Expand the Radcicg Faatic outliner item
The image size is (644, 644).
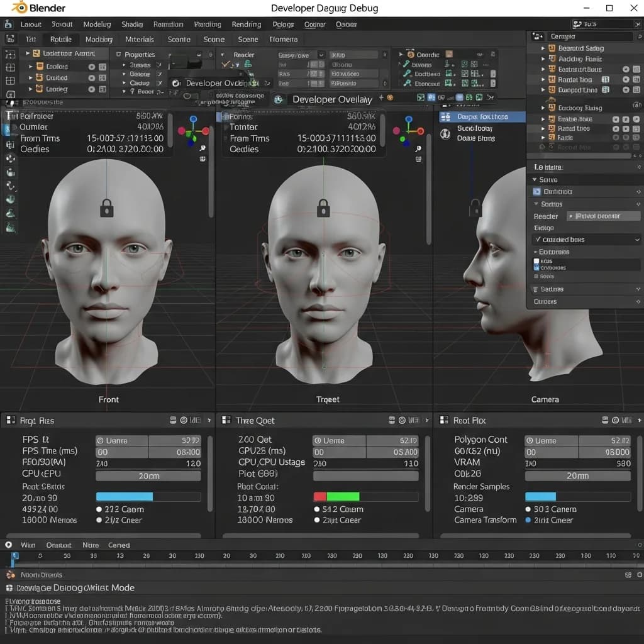543,58
